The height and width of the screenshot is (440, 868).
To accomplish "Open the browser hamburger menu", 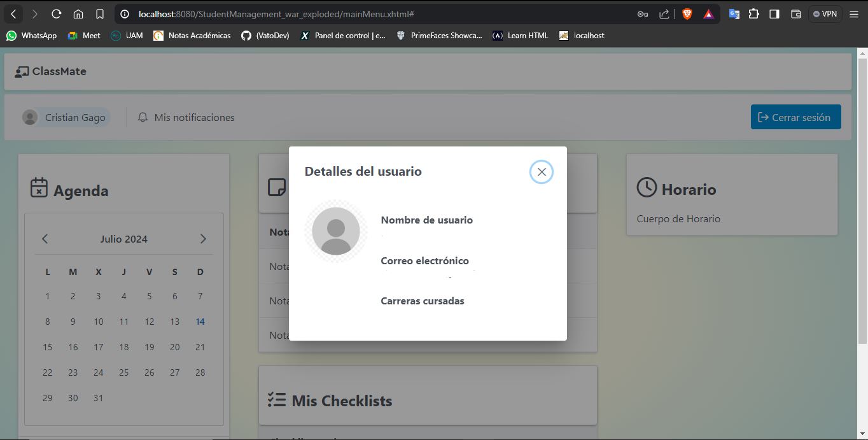I will tap(853, 13).
